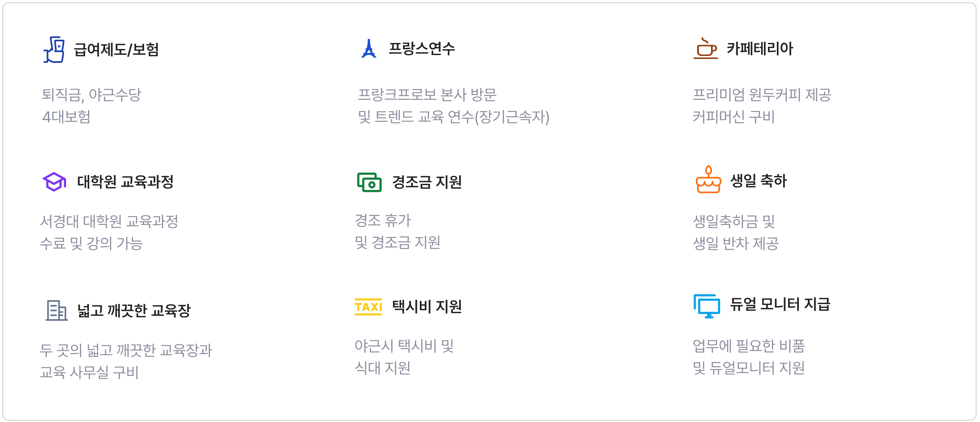Click the 생일 축하 heading
Viewport: 980px width, 422px height.
point(758,181)
